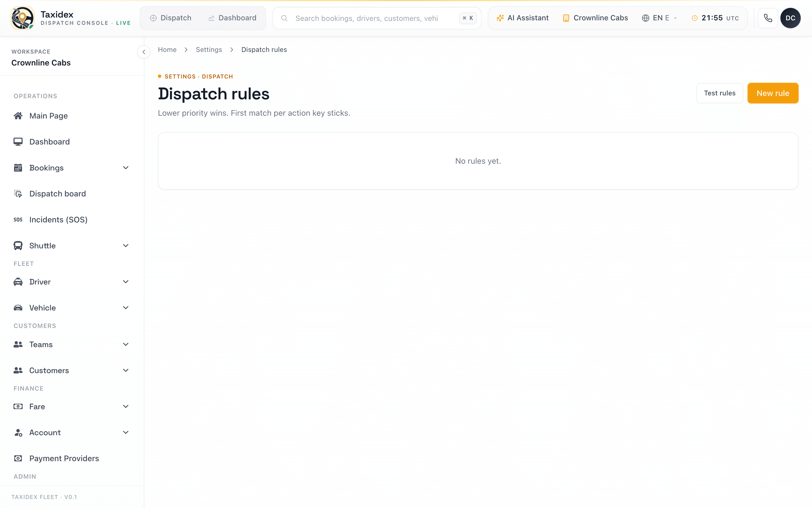Open Incidents (SOS) in sidebar

(x=72, y=220)
